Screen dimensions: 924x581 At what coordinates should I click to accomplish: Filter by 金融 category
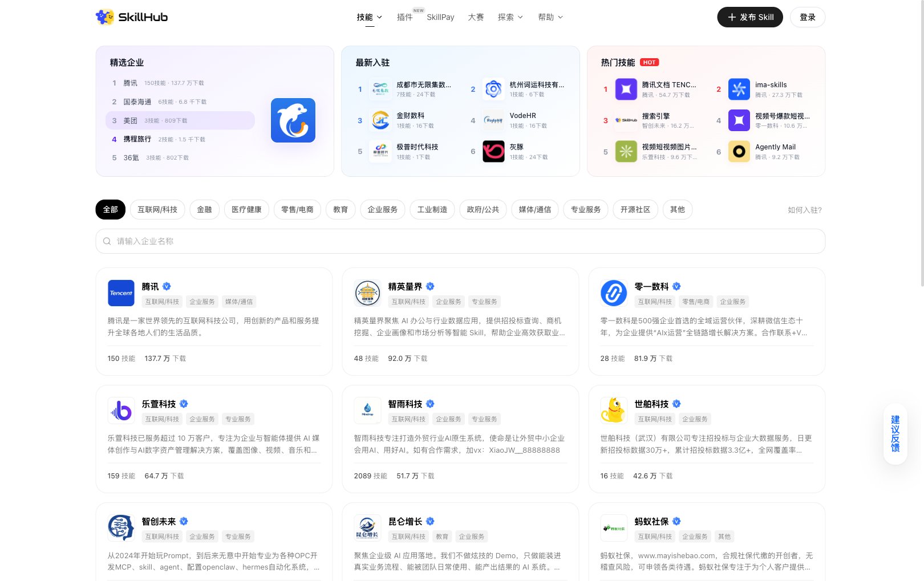coord(204,210)
